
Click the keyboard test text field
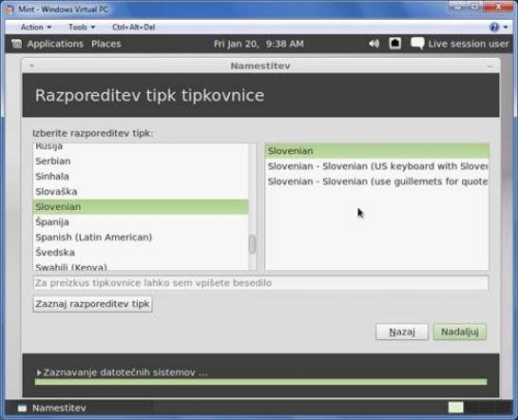260,283
